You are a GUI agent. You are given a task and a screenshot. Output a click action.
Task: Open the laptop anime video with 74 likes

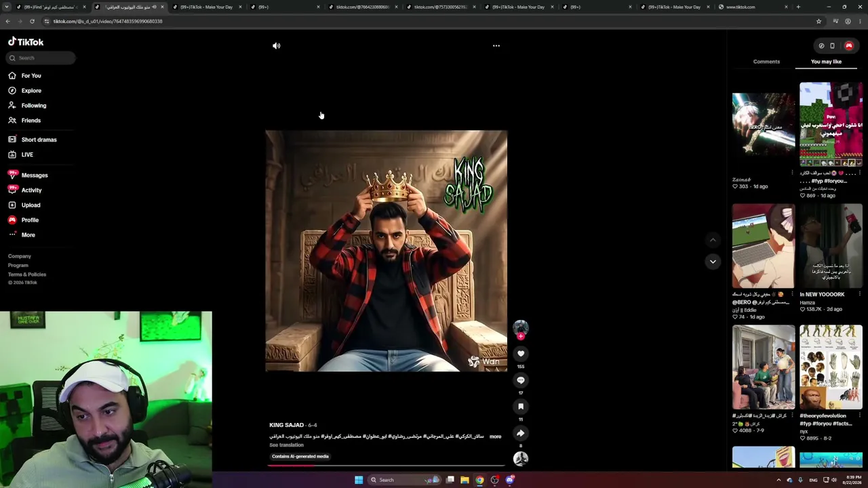point(764,246)
